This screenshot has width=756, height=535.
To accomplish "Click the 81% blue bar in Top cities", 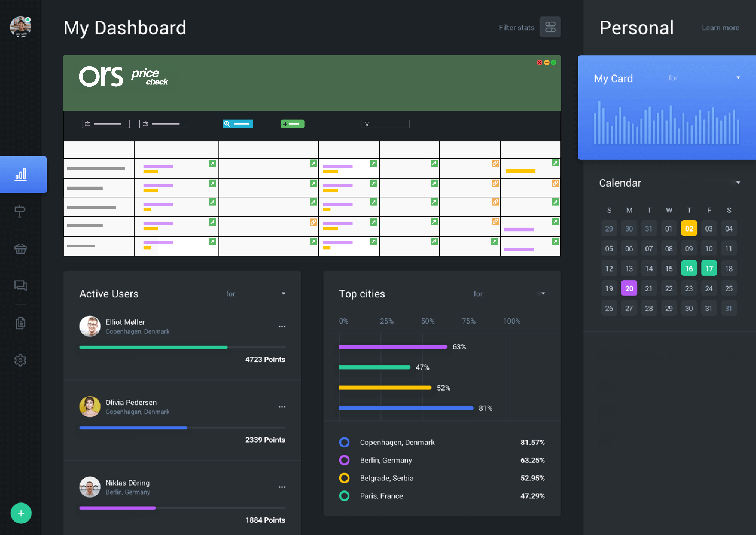I will (406, 408).
